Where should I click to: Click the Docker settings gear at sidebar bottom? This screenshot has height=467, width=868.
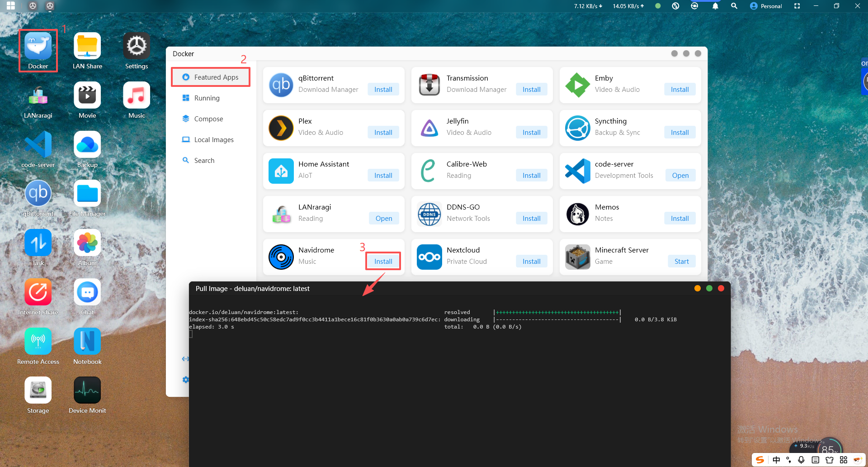click(185, 380)
